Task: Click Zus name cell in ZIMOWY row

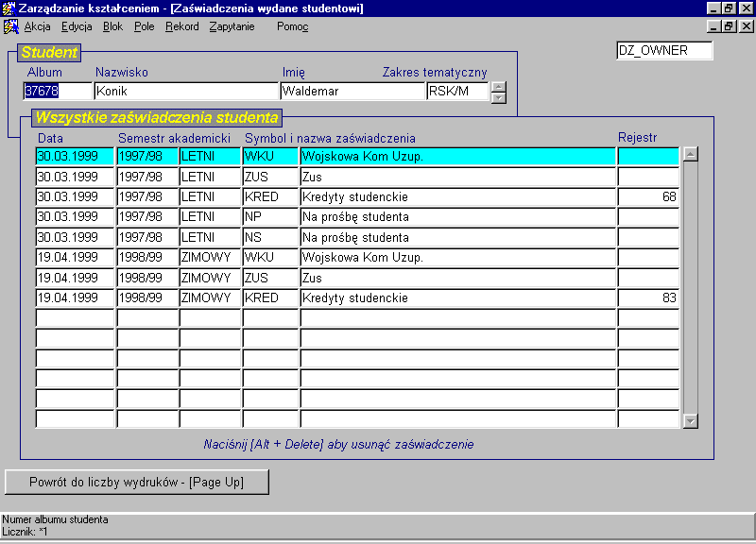Action: tap(458, 278)
